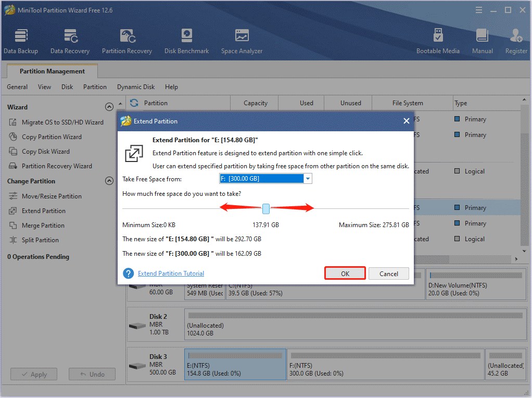Click the Disk 3 drive icon
The image size is (532, 398).
(x=137, y=366)
